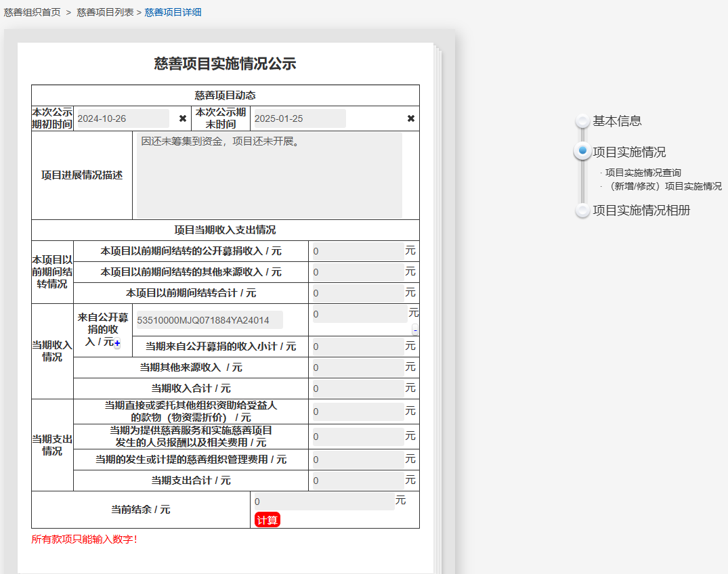Select the 项目实施情况 step circle

coord(582,152)
